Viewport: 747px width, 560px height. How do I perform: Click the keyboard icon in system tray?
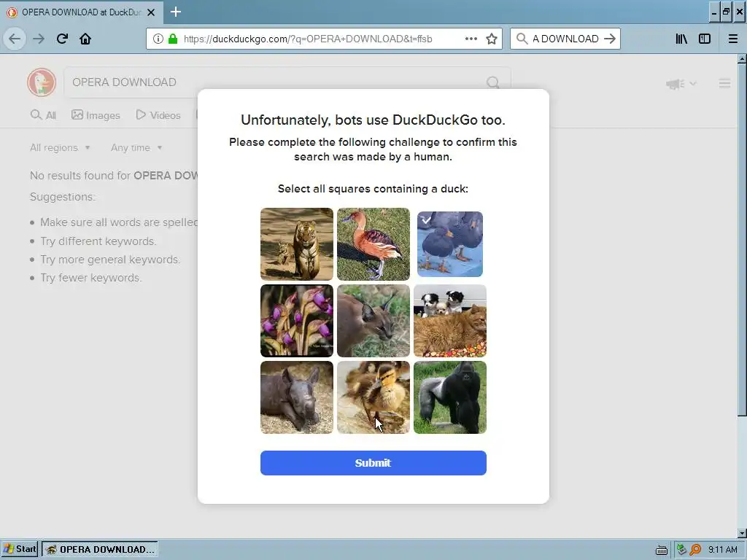[x=661, y=550]
